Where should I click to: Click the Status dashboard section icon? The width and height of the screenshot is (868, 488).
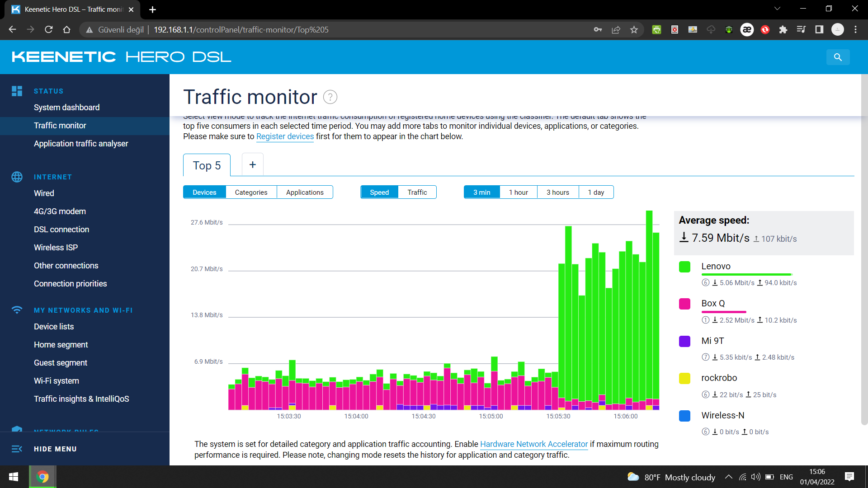(17, 91)
